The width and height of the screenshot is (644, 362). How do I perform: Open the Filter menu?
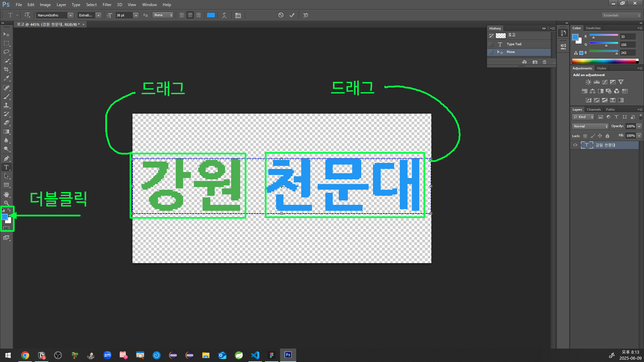(107, 5)
